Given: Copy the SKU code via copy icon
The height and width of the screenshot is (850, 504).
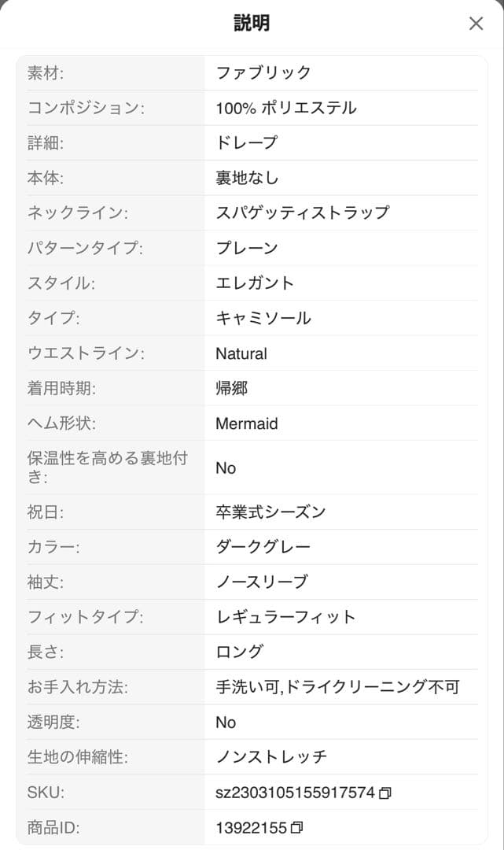Looking at the screenshot, I should tap(385, 793).
